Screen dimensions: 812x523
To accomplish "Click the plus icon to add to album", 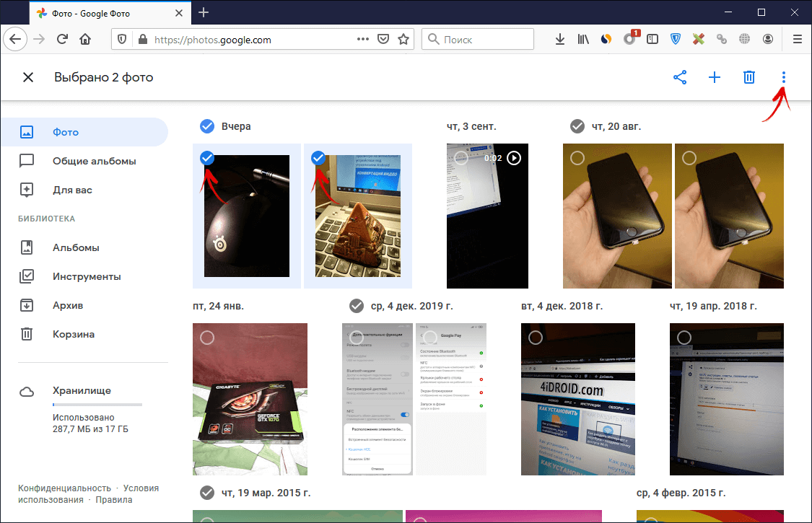I will 715,78.
